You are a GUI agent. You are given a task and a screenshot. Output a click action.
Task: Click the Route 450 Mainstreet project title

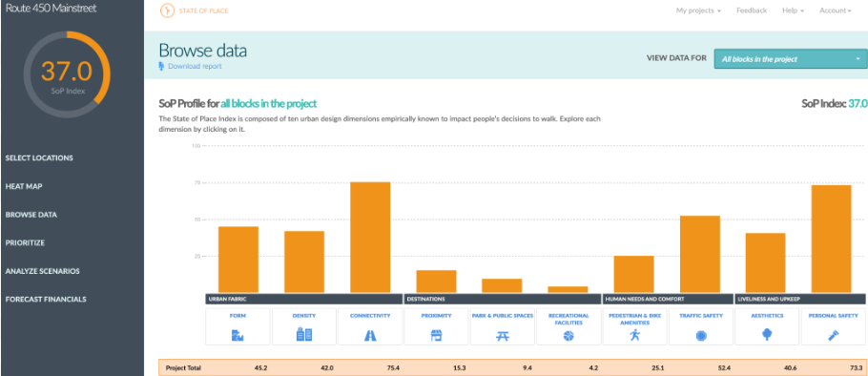pos(51,10)
